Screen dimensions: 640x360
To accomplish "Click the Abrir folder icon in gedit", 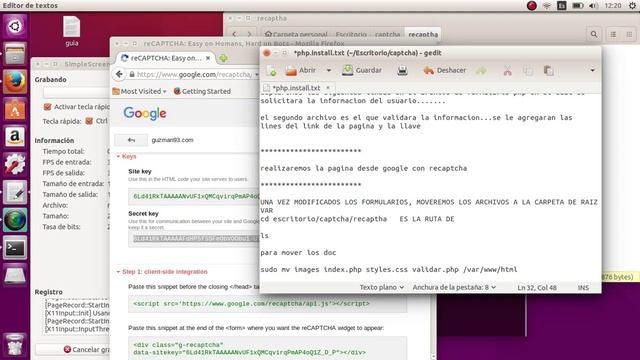I will tap(291, 71).
